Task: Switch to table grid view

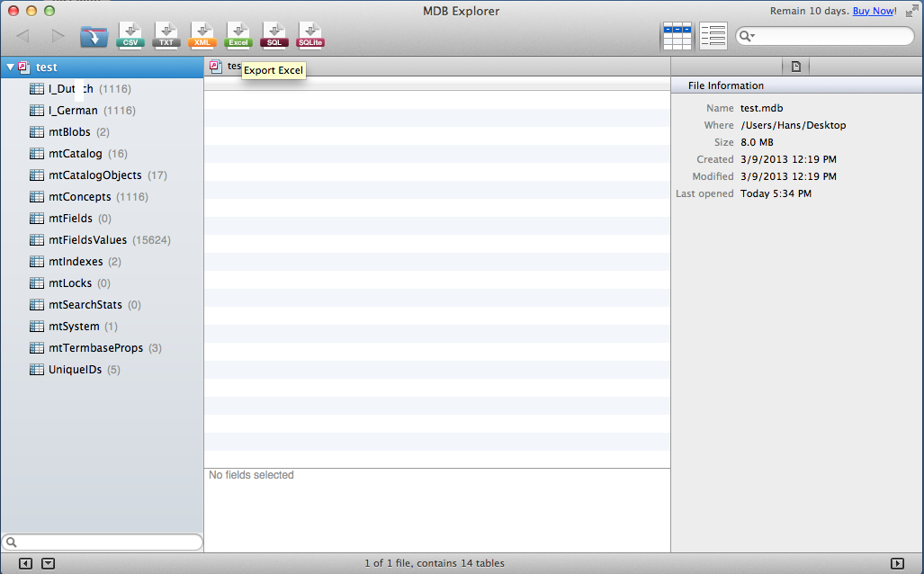Action: [677, 36]
